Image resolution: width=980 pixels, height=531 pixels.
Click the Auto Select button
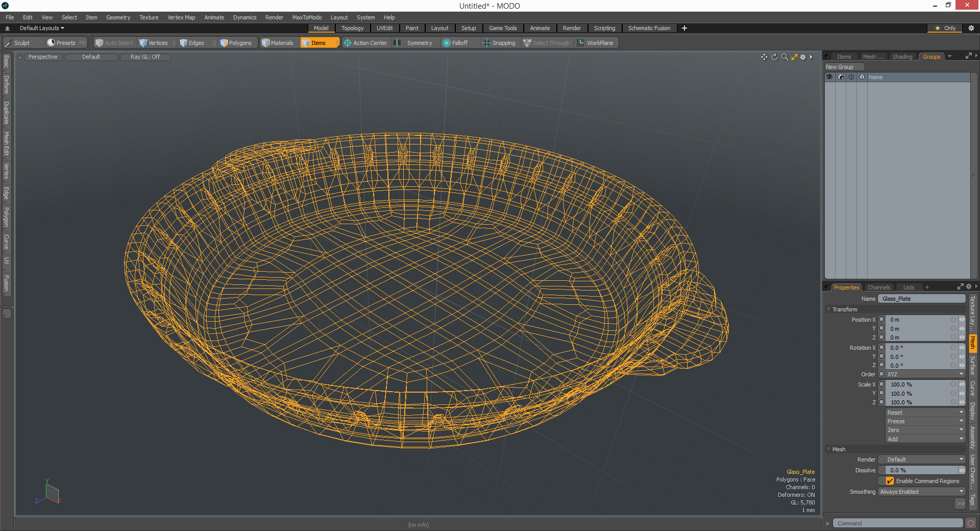pos(114,43)
